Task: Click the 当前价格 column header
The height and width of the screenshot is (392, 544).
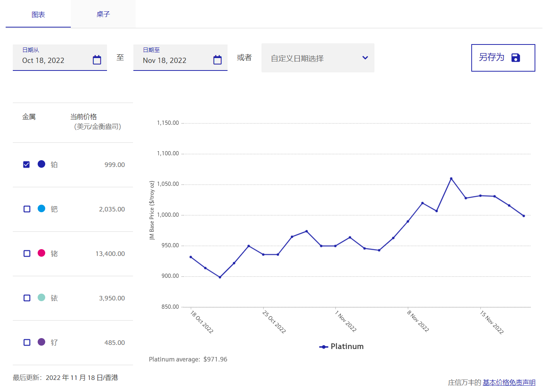Action: tap(84, 117)
